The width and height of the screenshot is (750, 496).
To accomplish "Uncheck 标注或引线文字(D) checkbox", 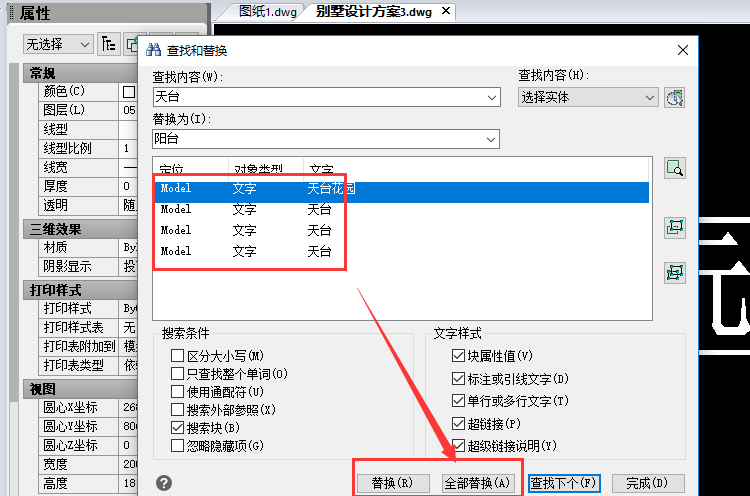I will click(458, 379).
